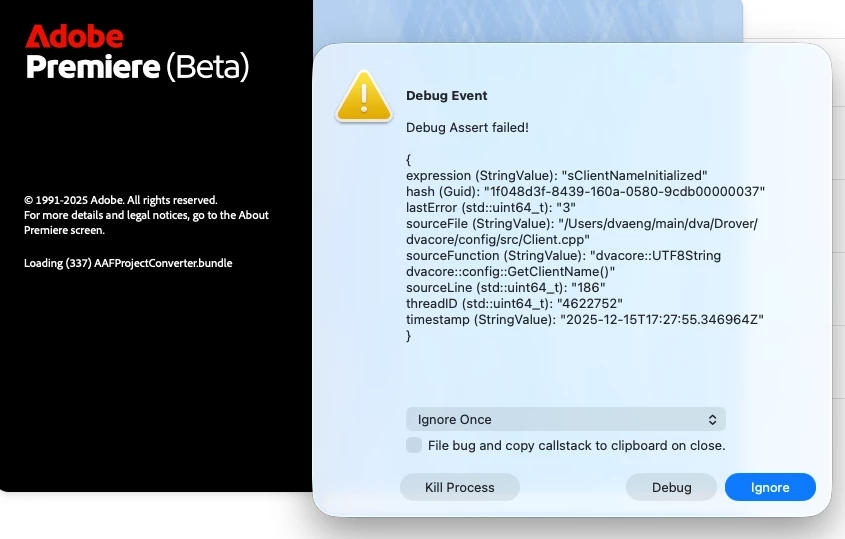Click the hash Guid line

pos(585,191)
